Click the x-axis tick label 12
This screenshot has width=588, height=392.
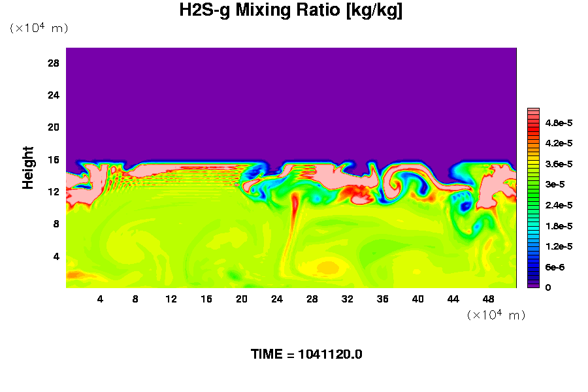[x=171, y=299]
